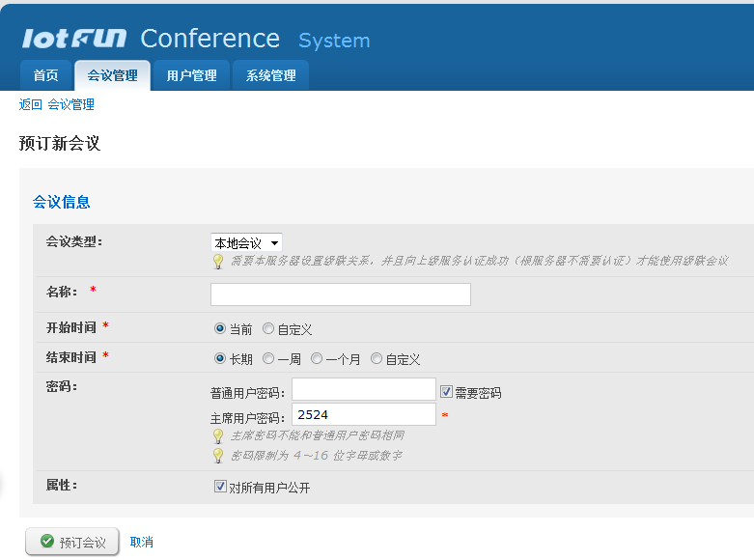This screenshot has height=560, width=754.
Task: Select 自定义 for 结束时间
Action: pyautogui.click(x=377, y=358)
